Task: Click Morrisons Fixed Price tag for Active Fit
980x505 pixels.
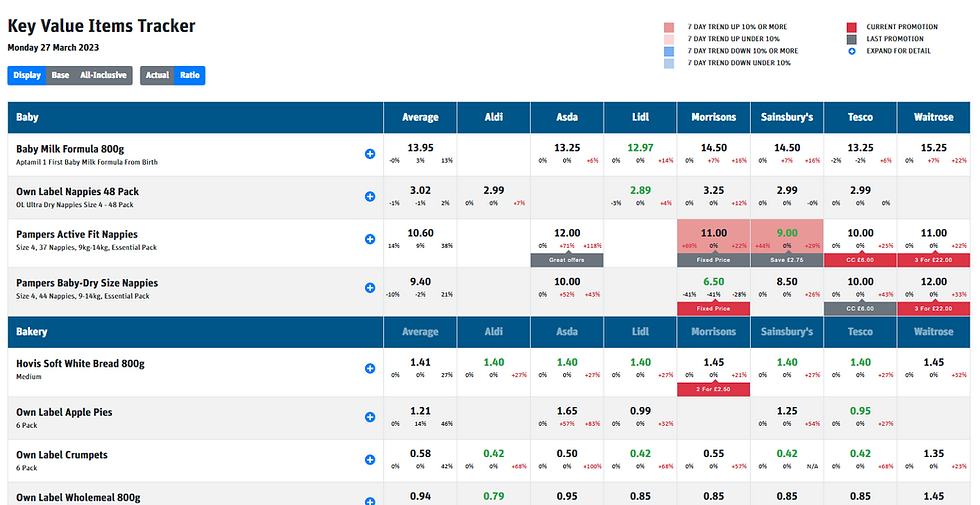Action: click(x=714, y=260)
